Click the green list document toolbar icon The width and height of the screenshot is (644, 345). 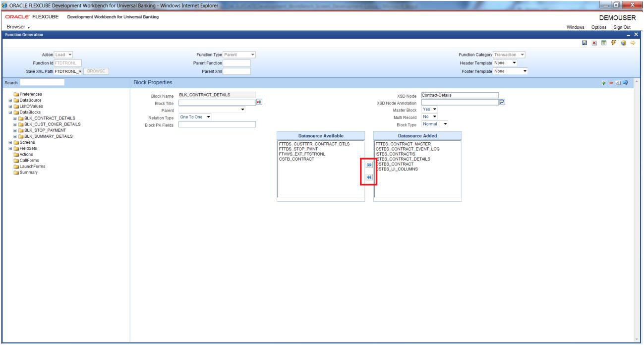point(603,44)
